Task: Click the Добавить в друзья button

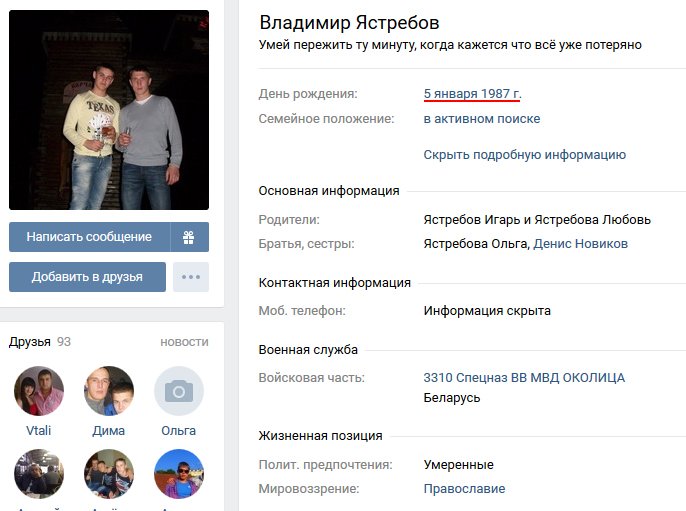Action: (87, 277)
